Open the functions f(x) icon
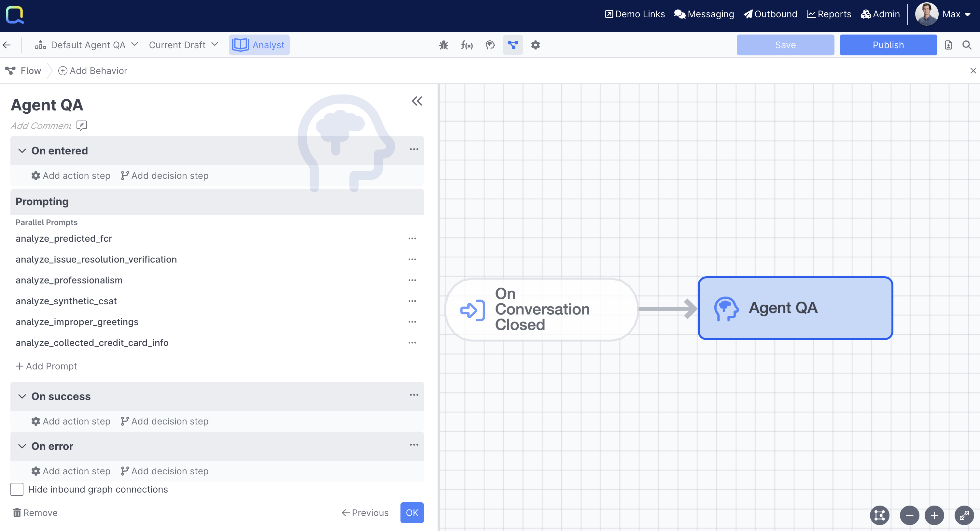This screenshot has width=980, height=531. (467, 45)
